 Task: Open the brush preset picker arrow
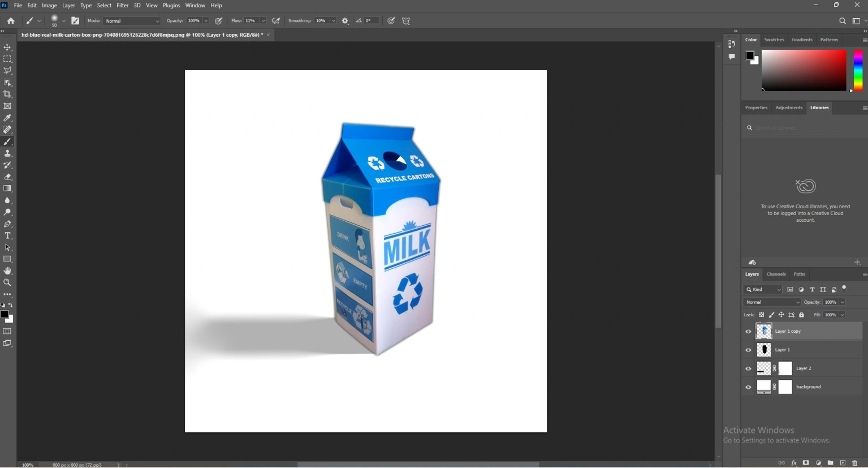63,21
